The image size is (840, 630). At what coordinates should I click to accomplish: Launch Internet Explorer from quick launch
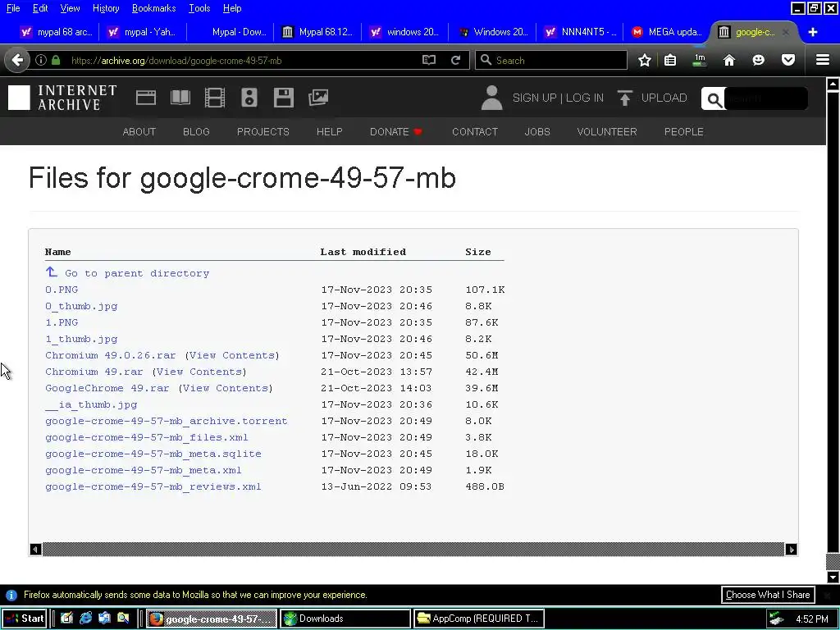coord(85,619)
